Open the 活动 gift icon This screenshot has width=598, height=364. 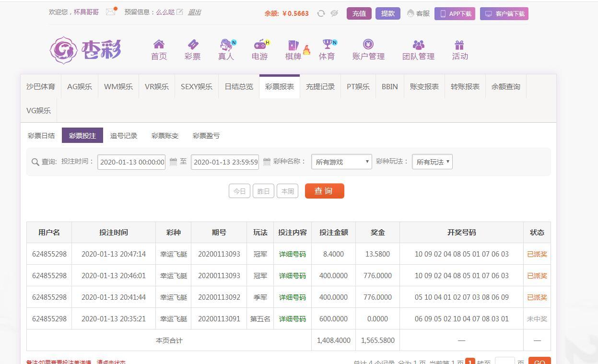coord(459,45)
